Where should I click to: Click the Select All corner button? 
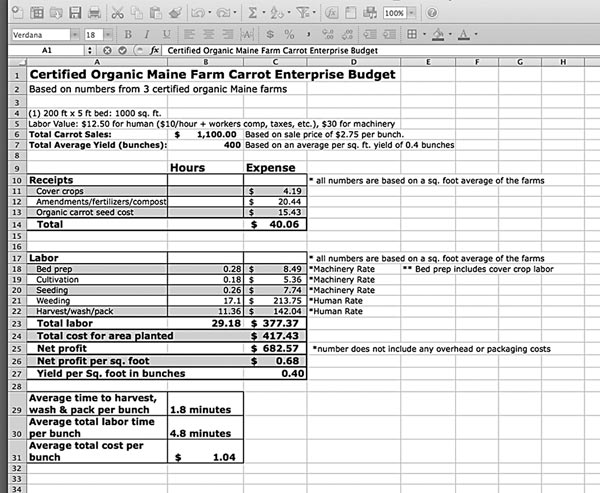[x=17, y=62]
